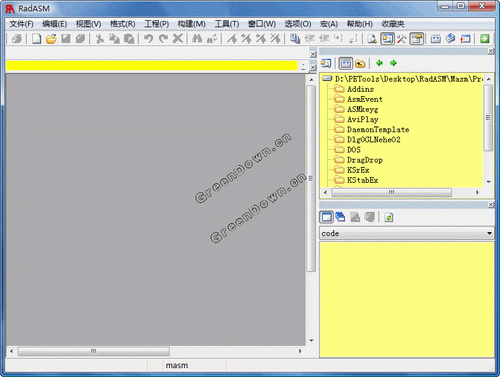The image size is (500, 377).
Task: Open the 工具(T) menu
Action: click(227, 24)
